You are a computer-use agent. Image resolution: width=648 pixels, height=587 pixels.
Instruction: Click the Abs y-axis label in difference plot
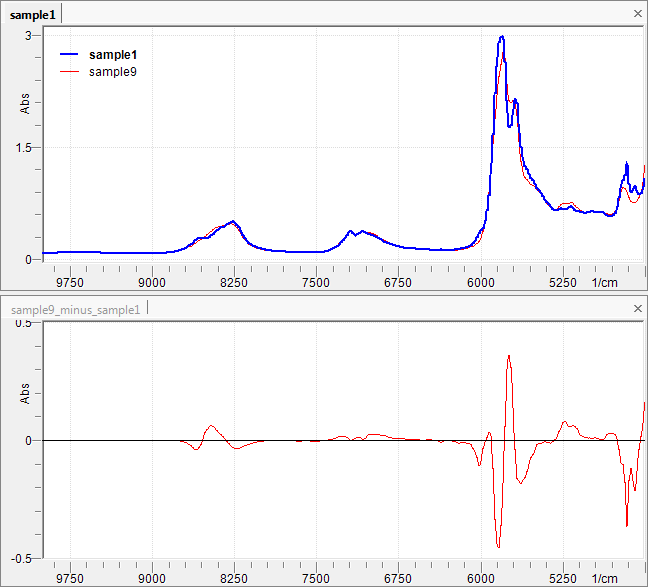25,395
